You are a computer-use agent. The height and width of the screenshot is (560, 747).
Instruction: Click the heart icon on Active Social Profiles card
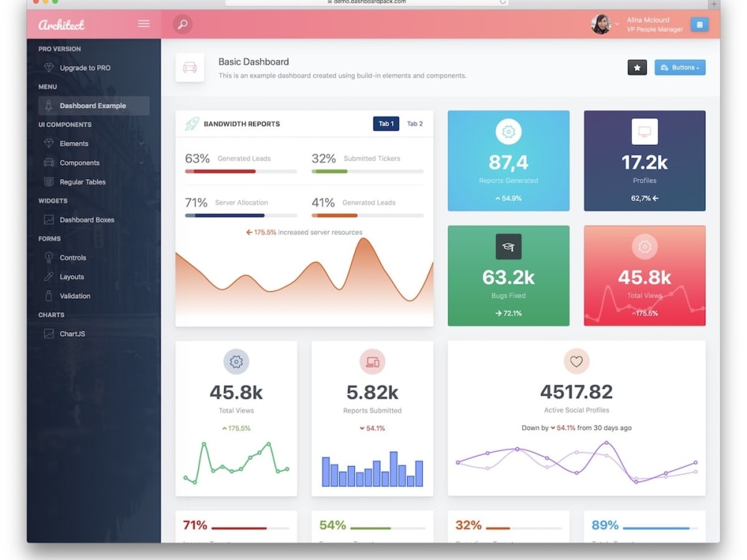[x=577, y=361]
